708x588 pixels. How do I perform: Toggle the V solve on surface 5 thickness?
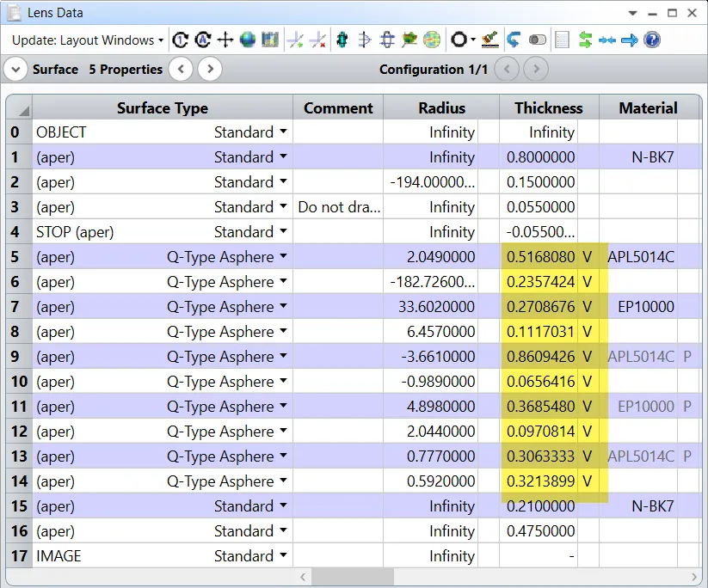pos(588,257)
